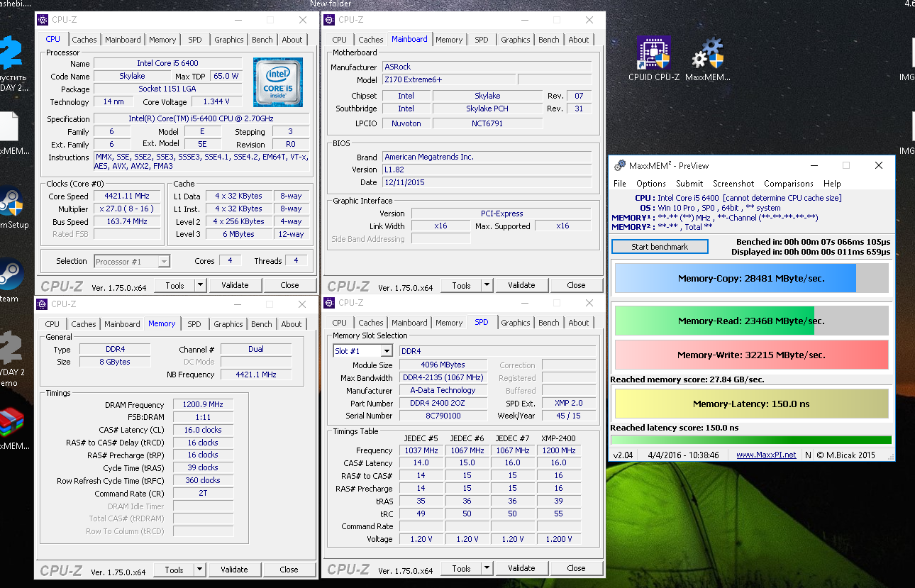
Task: Click the Memory-Copy result bar
Action: (751, 279)
